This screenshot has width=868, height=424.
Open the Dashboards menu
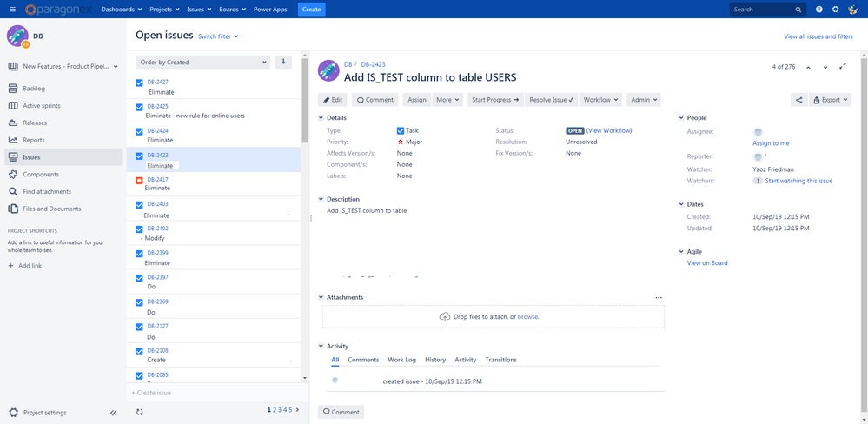click(122, 10)
